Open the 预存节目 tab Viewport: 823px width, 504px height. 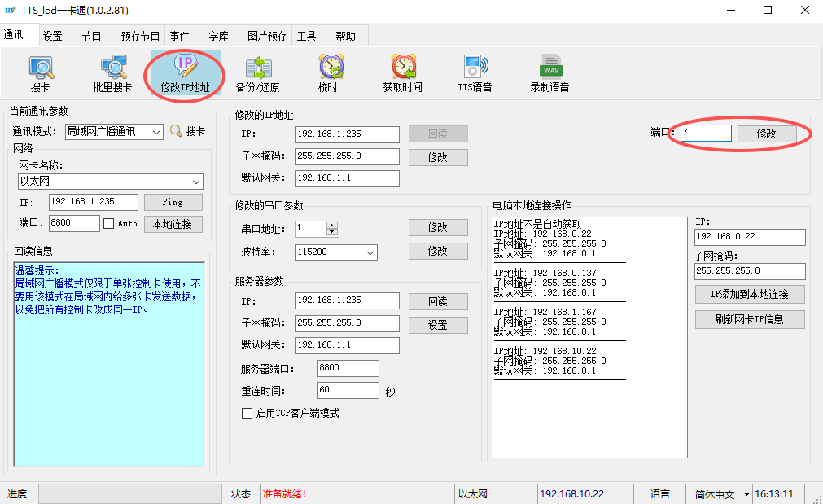(140, 36)
